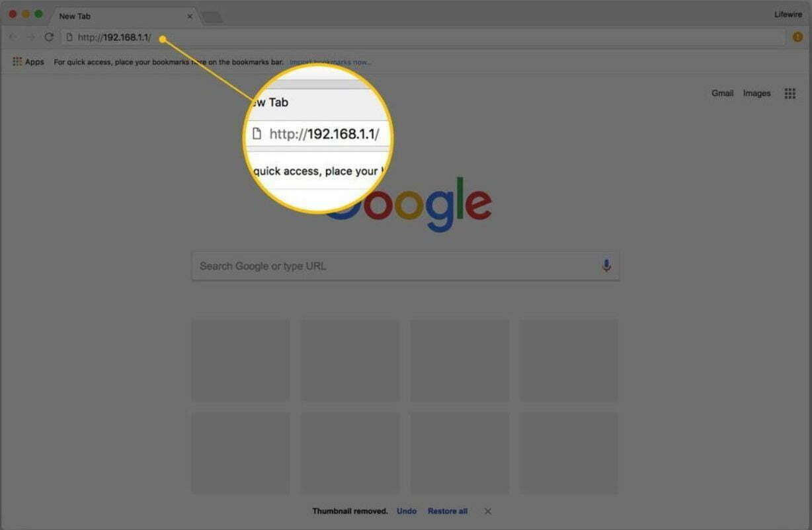
Task: Click the Lifewire profile label
Action: click(x=788, y=15)
